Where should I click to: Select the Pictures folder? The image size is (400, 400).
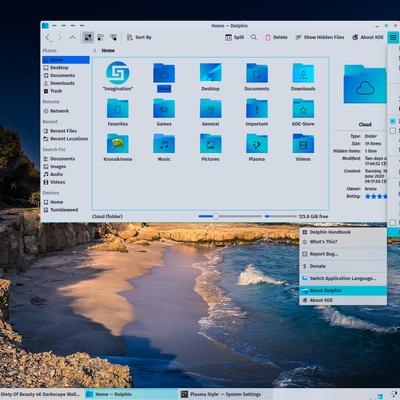[210, 144]
